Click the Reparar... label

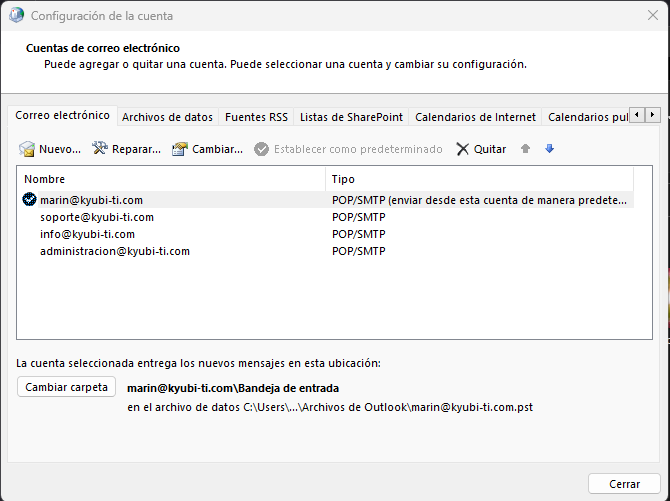point(136,149)
